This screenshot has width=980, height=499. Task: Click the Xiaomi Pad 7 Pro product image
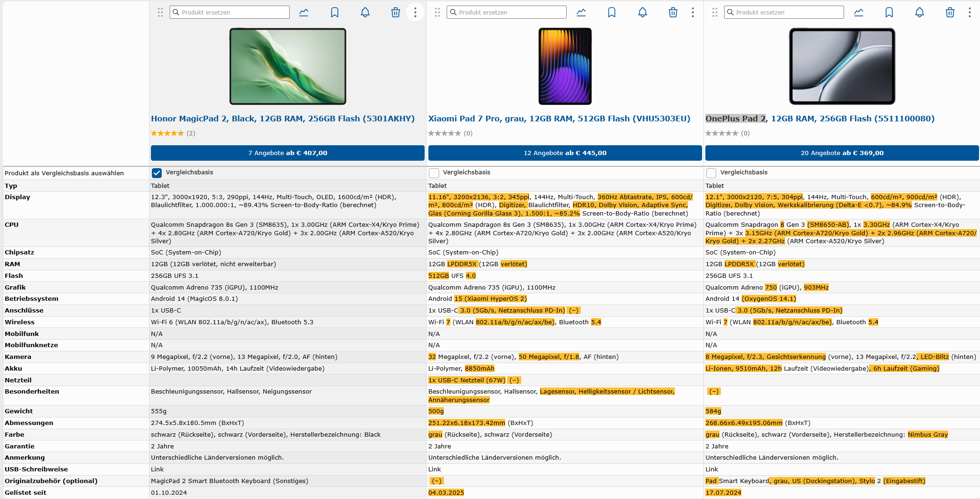pyautogui.click(x=565, y=66)
